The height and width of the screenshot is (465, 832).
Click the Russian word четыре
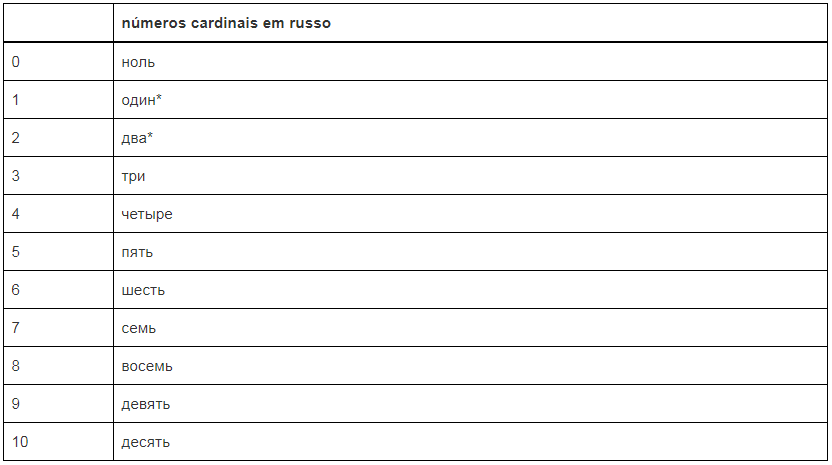tap(148, 214)
